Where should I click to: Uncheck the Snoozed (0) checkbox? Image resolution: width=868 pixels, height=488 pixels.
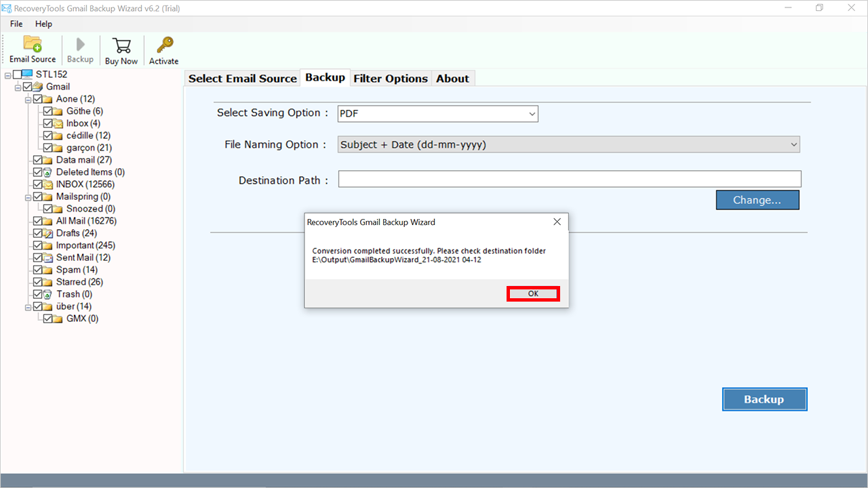47,209
